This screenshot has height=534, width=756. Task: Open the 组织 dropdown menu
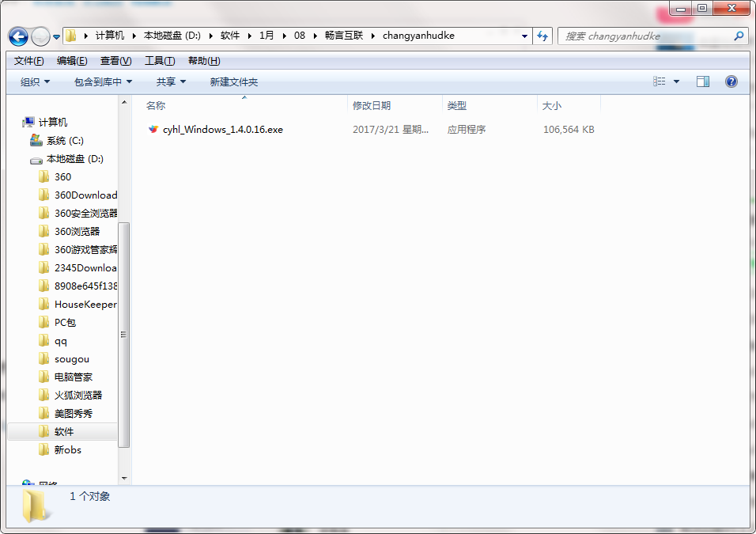(32, 81)
